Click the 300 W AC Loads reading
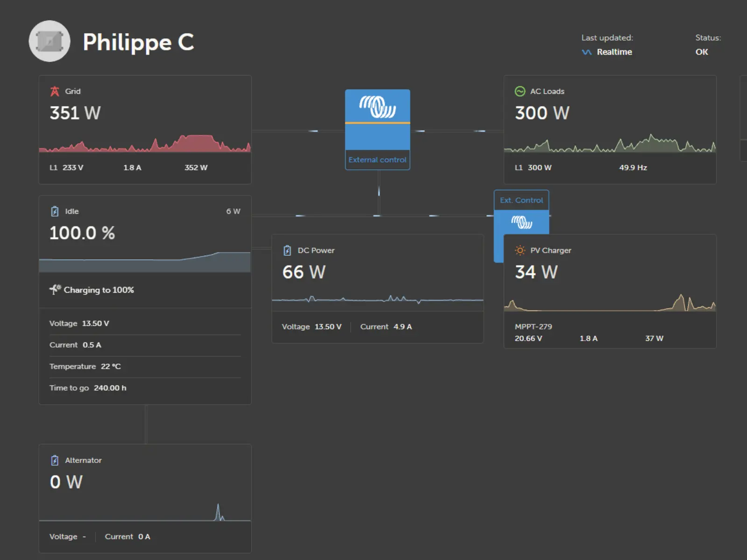This screenshot has width=747, height=560. (x=542, y=113)
